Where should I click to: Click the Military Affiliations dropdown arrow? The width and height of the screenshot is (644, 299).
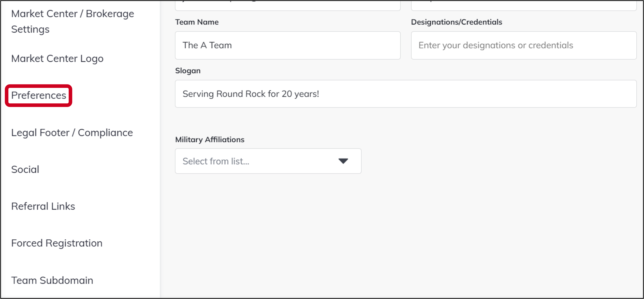point(343,161)
